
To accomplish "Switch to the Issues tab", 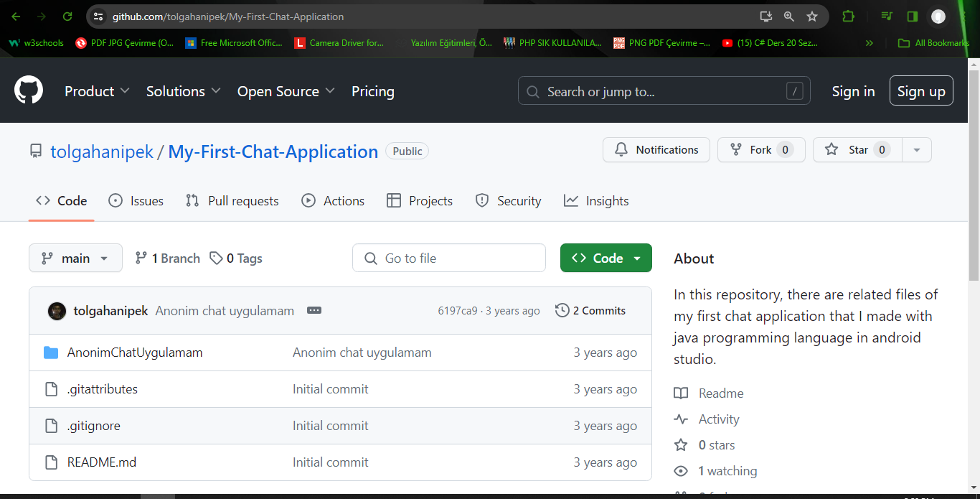I will point(136,201).
